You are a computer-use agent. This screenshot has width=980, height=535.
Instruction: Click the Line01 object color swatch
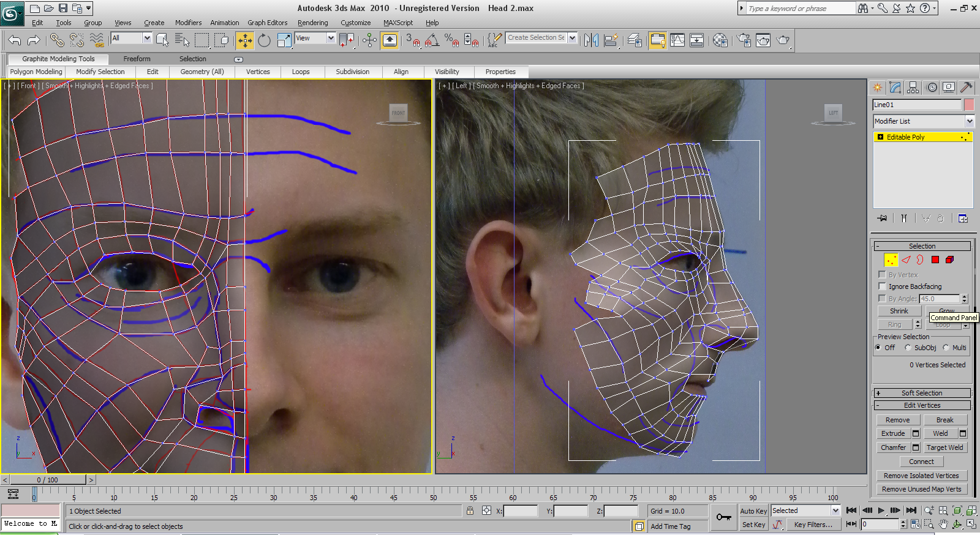click(969, 105)
